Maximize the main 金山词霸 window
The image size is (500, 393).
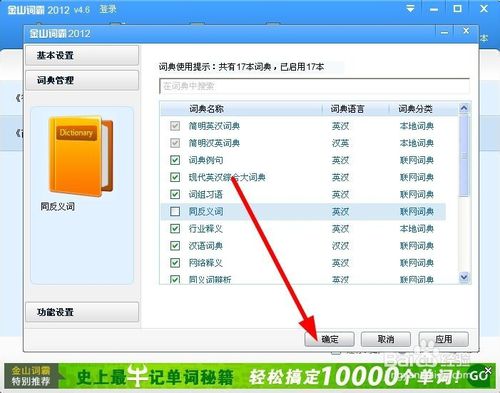pyautogui.click(x=458, y=9)
